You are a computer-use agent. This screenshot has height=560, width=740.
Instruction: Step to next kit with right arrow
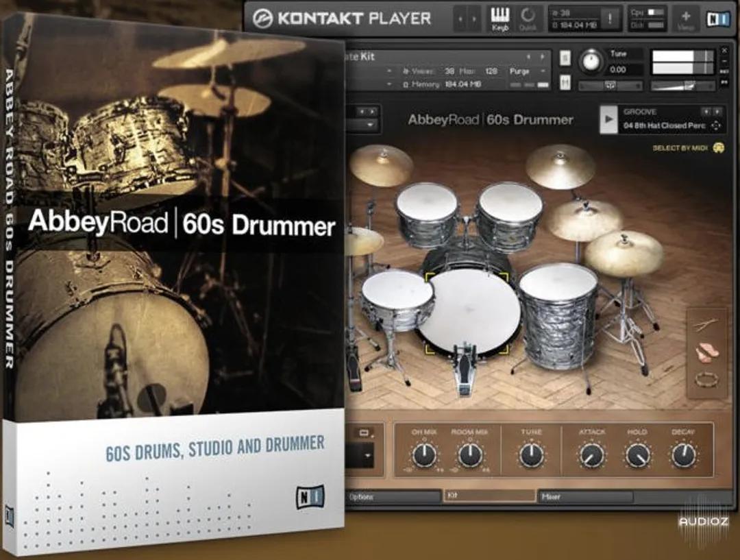(373, 112)
